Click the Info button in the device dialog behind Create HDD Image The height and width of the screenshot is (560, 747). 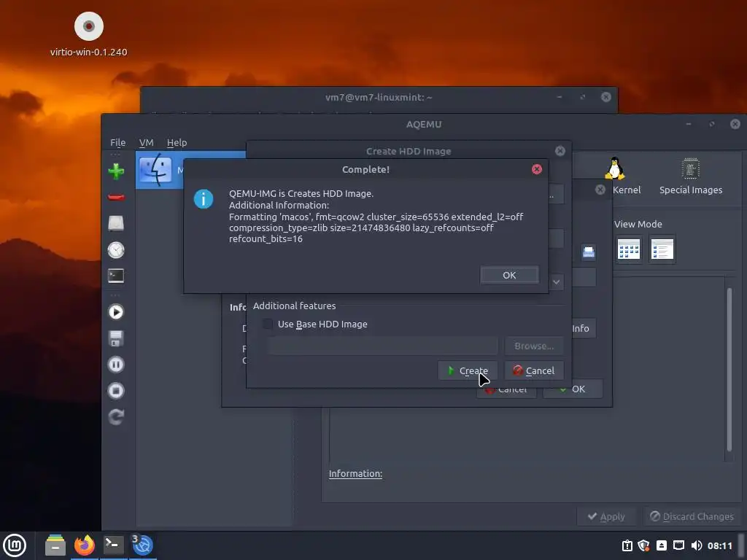pyautogui.click(x=582, y=328)
